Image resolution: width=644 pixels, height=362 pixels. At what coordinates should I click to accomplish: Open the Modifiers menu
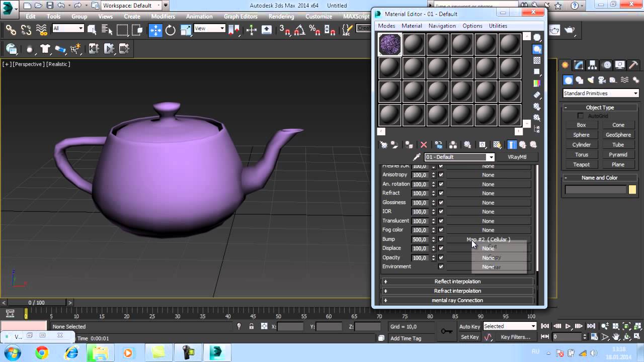[163, 16]
